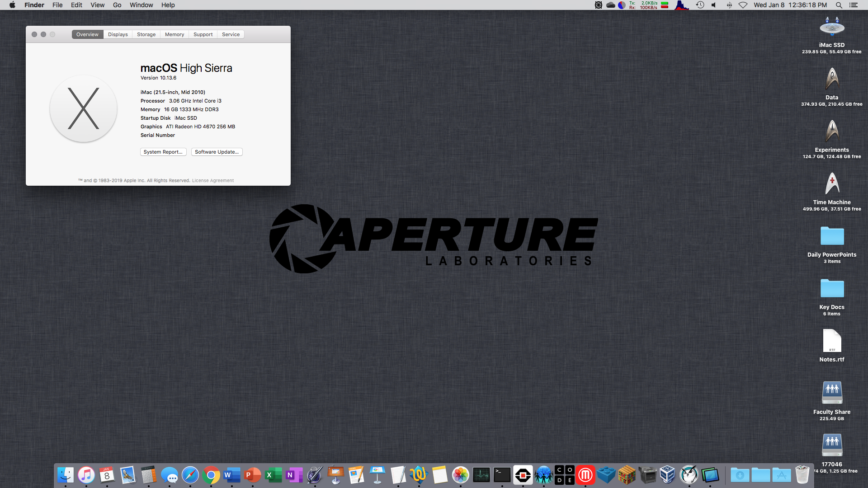Launch Minecraft bookshelf icon in Dock
This screenshot has height=488, width=868.
(627, 475)
